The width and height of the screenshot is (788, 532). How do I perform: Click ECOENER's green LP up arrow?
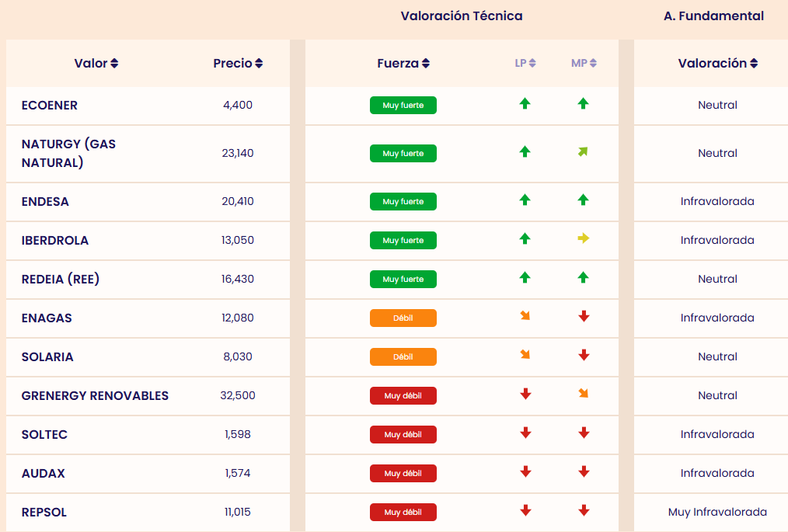coord(525,104)
